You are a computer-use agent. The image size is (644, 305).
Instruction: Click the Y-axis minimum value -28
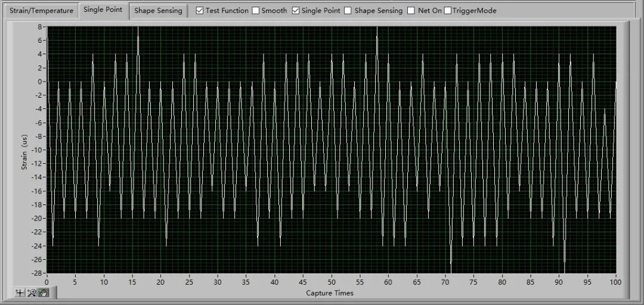click(36, 273)
